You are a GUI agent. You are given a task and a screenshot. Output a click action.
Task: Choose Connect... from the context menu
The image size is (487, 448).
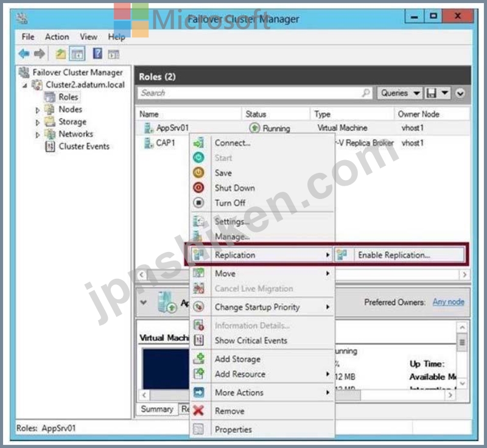pyautogui.click(x=233, y=143)
